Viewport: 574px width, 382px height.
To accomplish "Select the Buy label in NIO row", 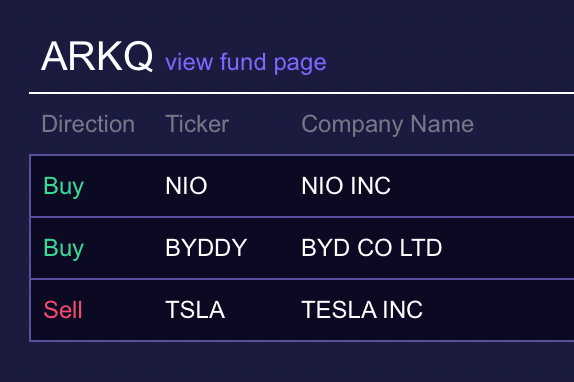I will pyautogui.click(x=64, y=186).
